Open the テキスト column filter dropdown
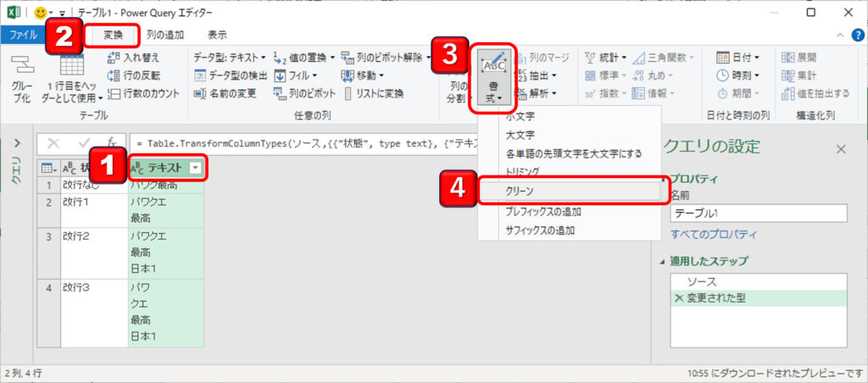868x383 pixels. coord(196,169)
